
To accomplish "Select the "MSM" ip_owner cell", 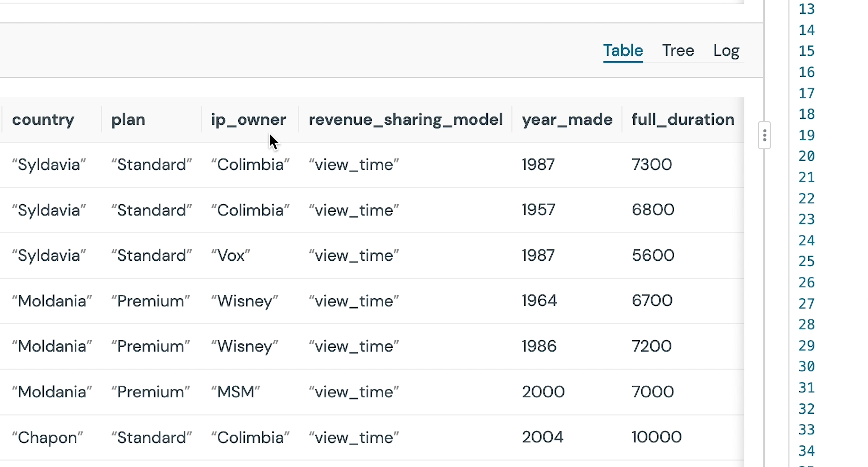I will pos(236,392).
